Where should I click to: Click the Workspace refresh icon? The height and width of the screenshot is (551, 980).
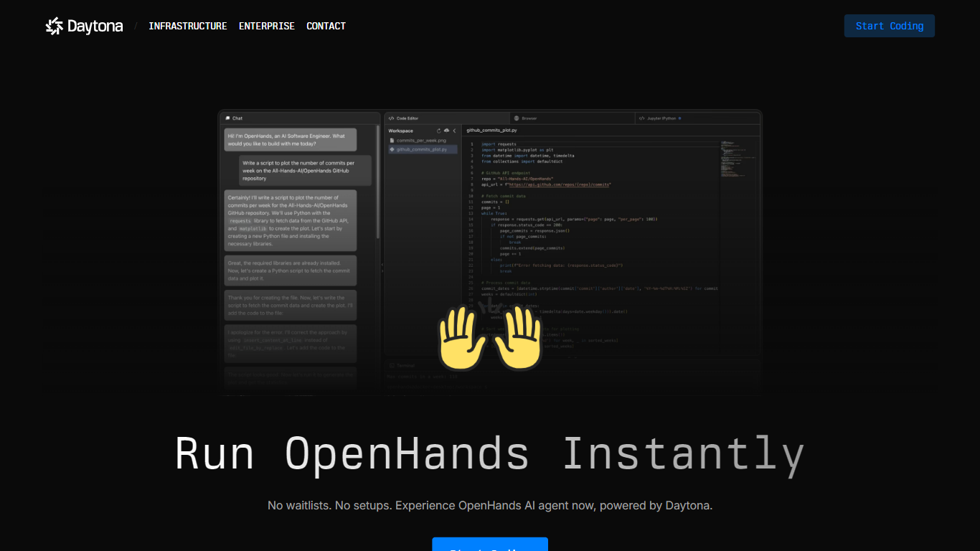point(439,131)
